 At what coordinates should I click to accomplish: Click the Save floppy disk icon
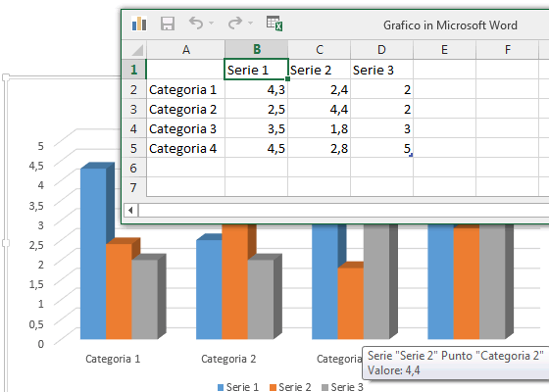168,24
